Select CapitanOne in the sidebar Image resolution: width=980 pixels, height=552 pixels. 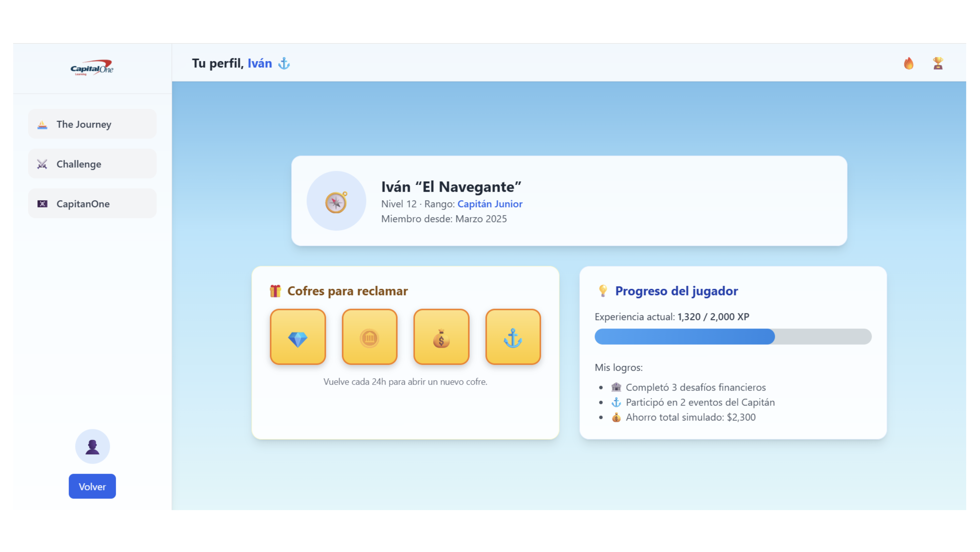tap(92, 204)
